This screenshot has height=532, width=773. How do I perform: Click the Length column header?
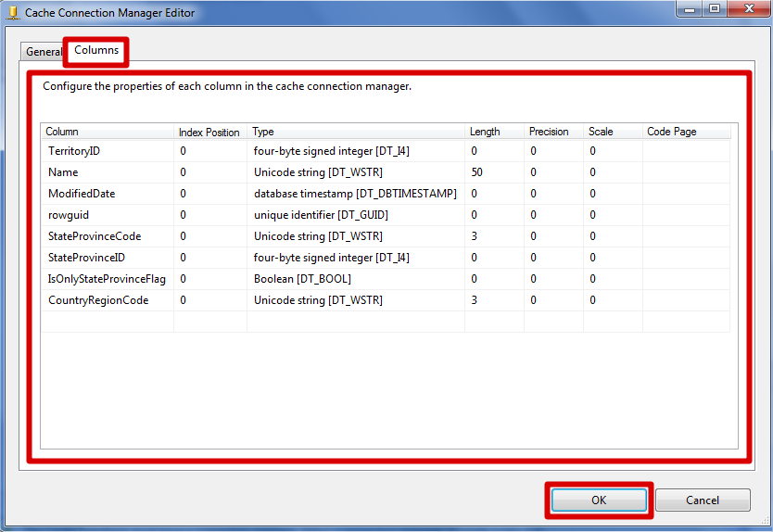coord(485,132)
